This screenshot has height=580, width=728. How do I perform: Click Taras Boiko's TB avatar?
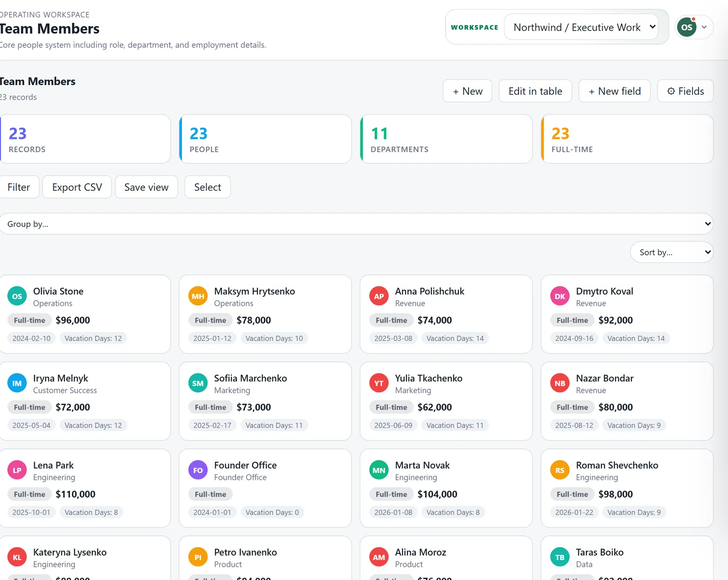560,557
